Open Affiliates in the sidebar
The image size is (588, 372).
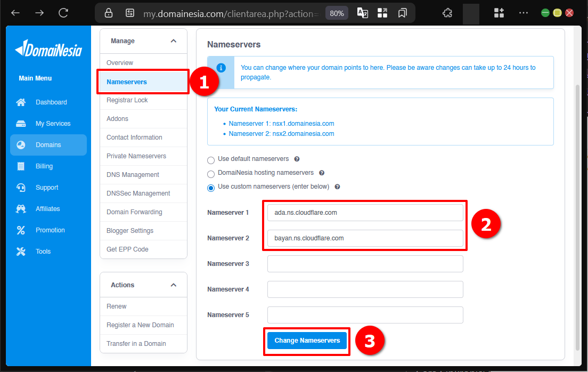pos(48,209)
